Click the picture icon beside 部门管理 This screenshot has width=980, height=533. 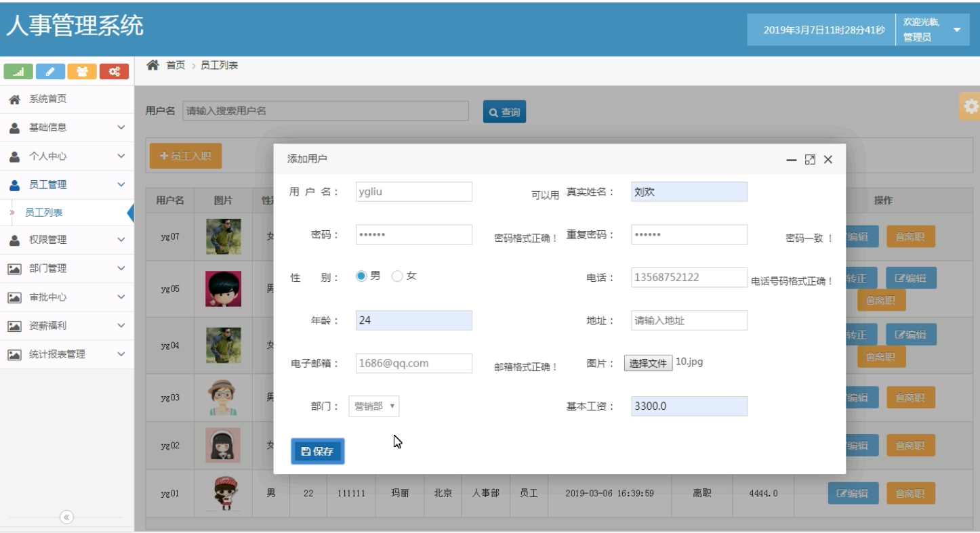14,269
